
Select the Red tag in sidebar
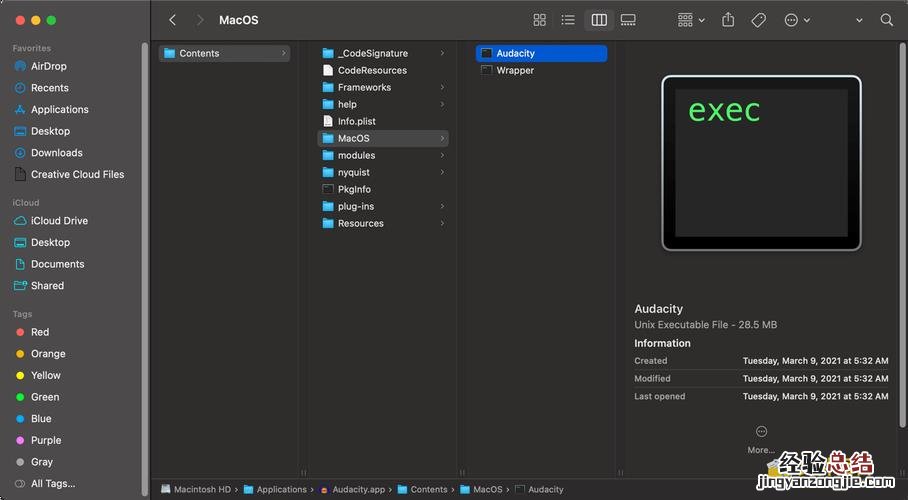(x=40, y=332)
